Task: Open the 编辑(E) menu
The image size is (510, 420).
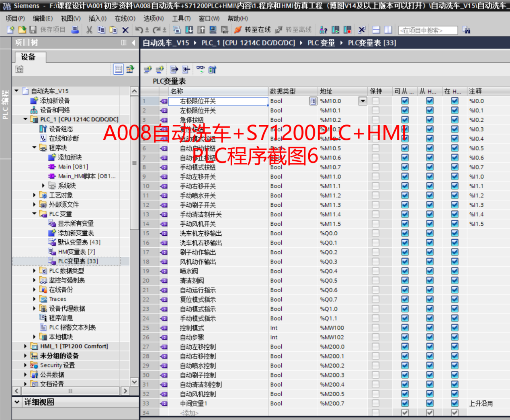Action: (x=43, y=18)
